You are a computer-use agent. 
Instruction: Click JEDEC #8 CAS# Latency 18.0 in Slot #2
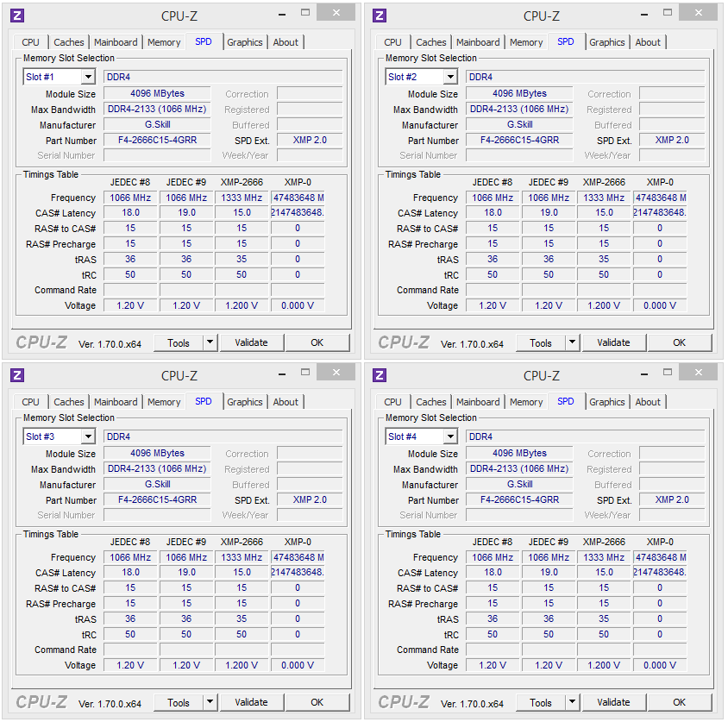pos(493,213)
